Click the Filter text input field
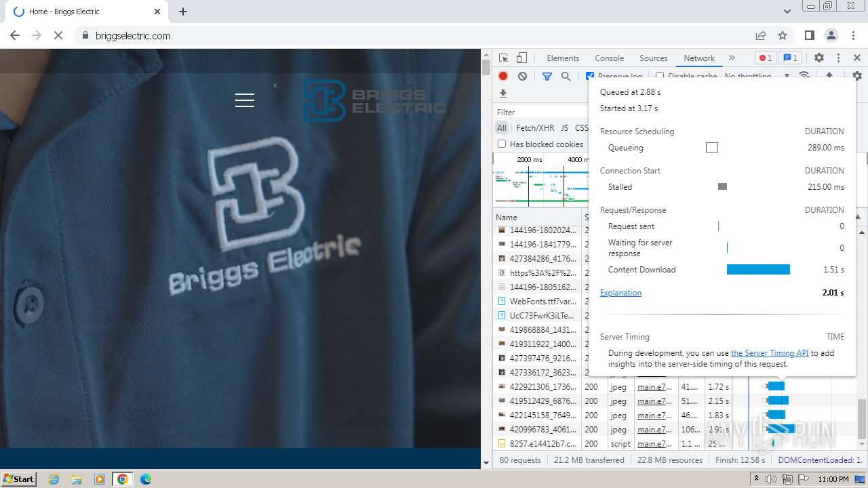Screen dimensions: 868x488 (x=540, y=112)
